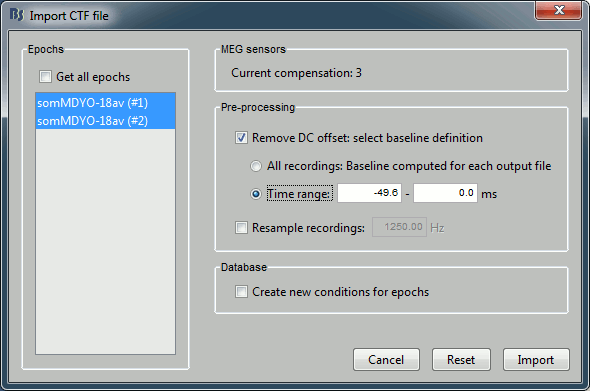The image size is (590, 391).
Task: Enable the Get all epochs checkbox
Action: click(46, 77)
